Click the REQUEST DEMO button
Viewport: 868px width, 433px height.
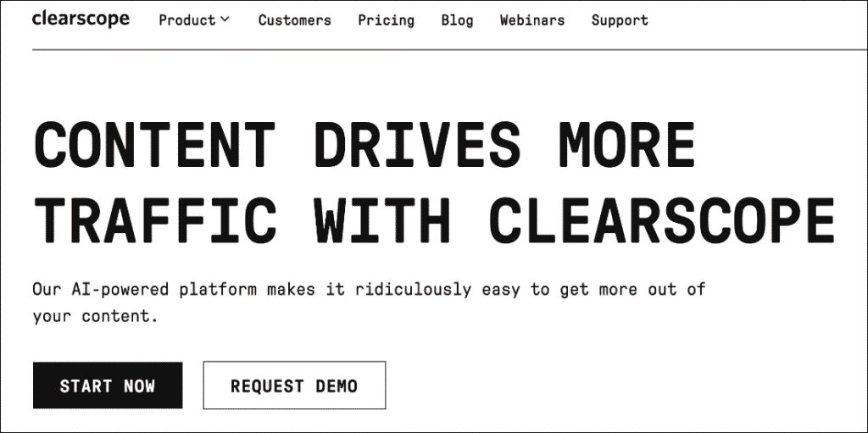[294, 386]
